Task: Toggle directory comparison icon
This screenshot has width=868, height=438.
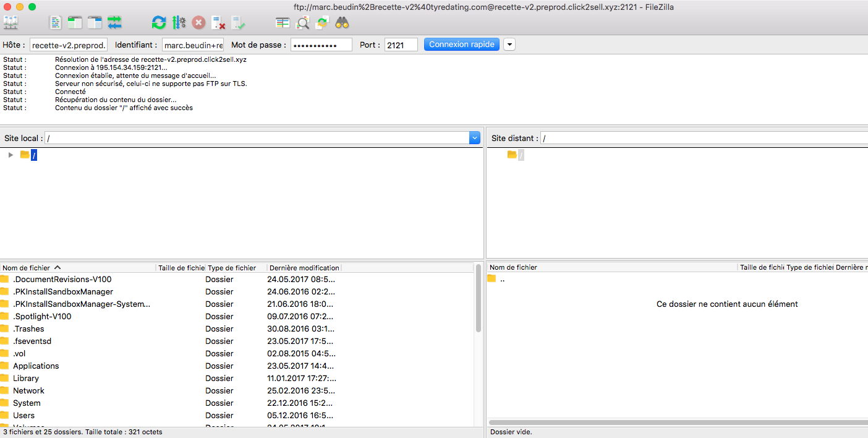Action: pyautogui.click(x=302, y=23)
